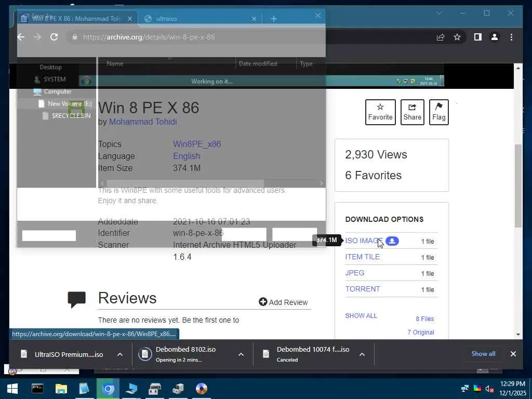Reload the archive.org page
The height and width of the screenshot is (399, 532).
point(54,37)
